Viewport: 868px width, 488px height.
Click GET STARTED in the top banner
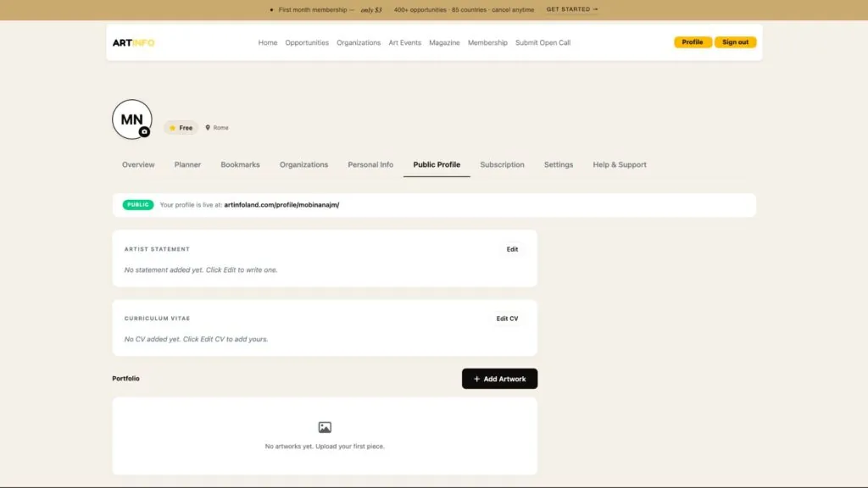tap(572, 9)
